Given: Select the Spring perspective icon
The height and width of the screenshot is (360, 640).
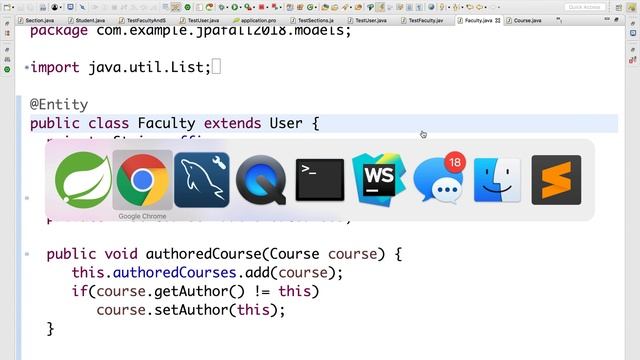Looking at the screenshot, I should pos(631,7).
